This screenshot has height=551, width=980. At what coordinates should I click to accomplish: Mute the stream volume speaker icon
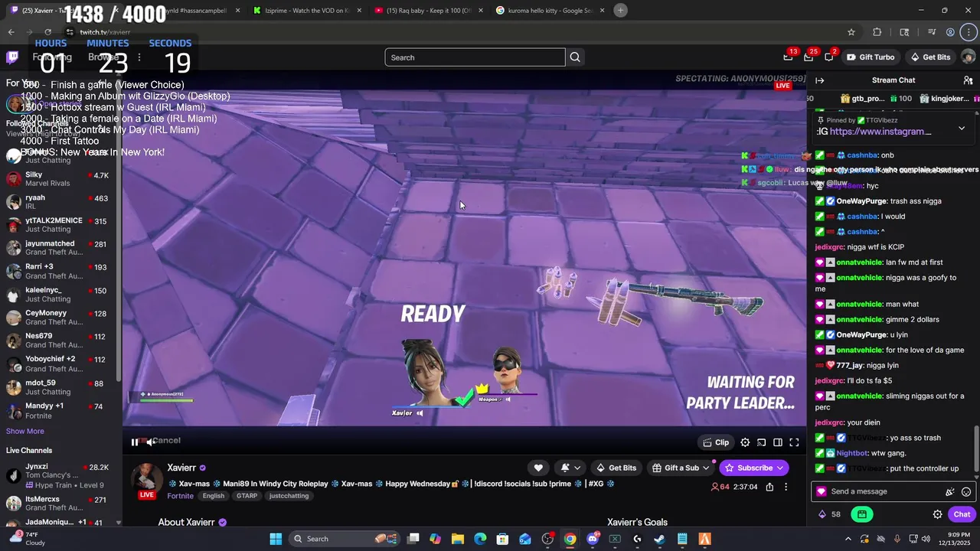[x=151, y=442]
